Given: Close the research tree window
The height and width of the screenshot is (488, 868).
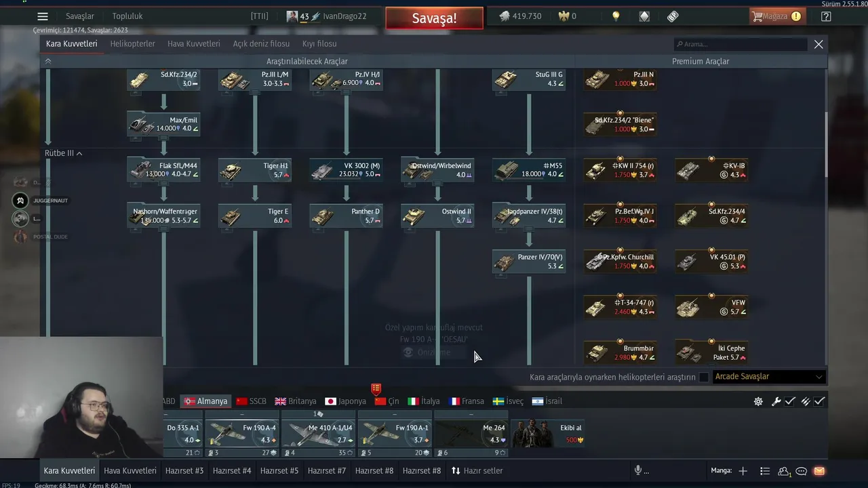Looking at the screenshot, I should click(x=818, y=44).
